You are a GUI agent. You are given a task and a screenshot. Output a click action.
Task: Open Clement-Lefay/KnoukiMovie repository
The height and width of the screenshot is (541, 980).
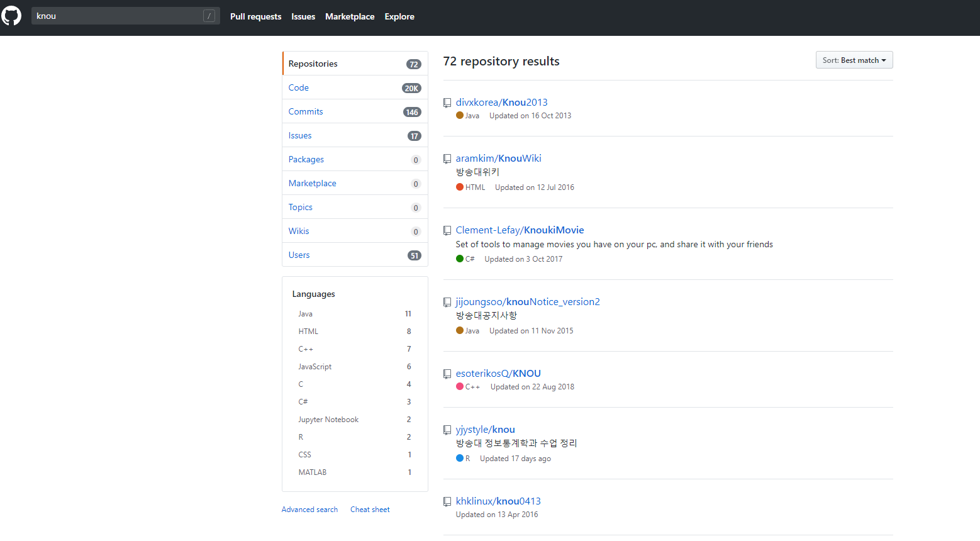tap(520, 230)
